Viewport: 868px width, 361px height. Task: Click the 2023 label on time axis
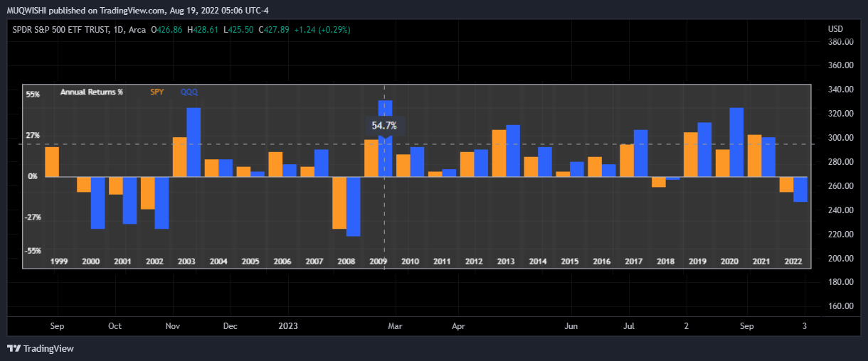click(287, 327)
